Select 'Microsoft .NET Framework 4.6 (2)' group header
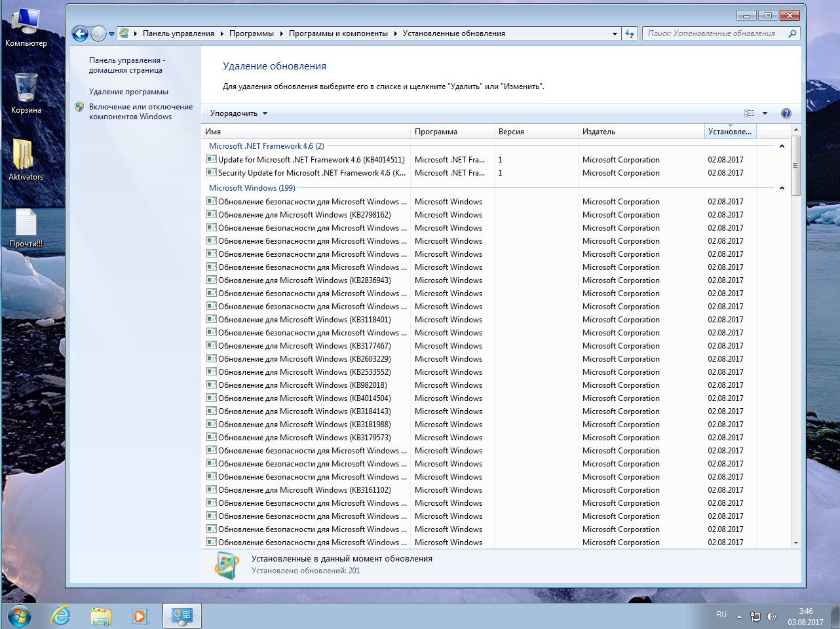 pos(267,146)
